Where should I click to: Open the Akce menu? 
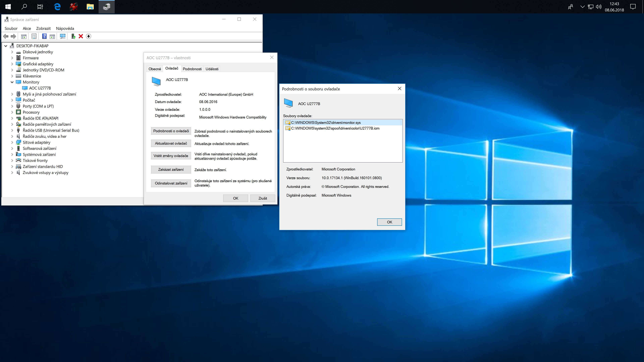click(x=27, y=28)
